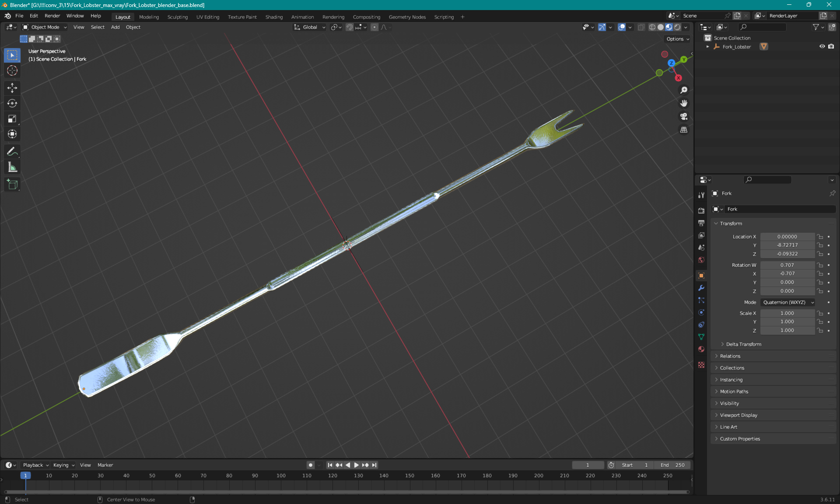Switch to wireframe viewport shading

[652, 27]
